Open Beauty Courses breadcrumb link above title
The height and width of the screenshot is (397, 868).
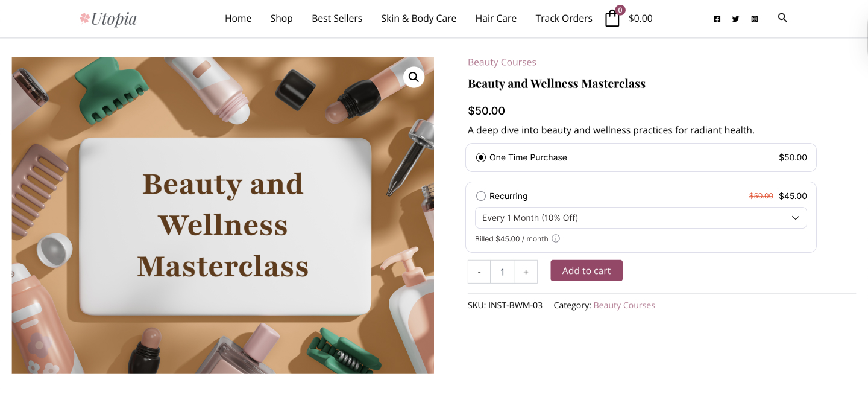click(x=502, y=62)
